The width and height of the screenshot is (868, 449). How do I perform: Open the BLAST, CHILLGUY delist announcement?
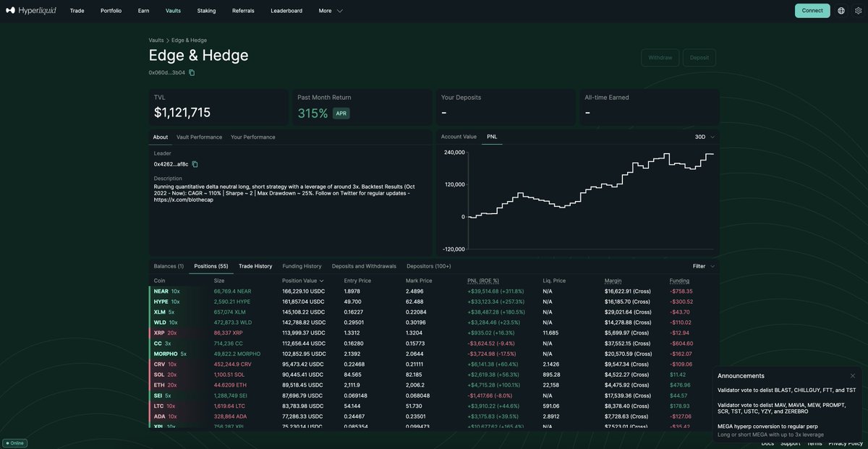(x=786, y=390)
